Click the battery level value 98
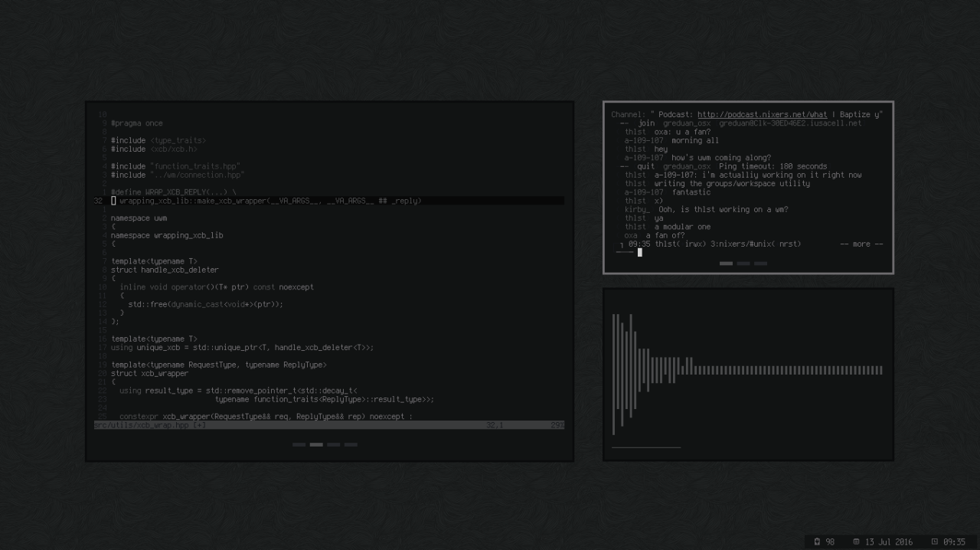The width and height of the screenshot is (980, 550). pos(830,542)
